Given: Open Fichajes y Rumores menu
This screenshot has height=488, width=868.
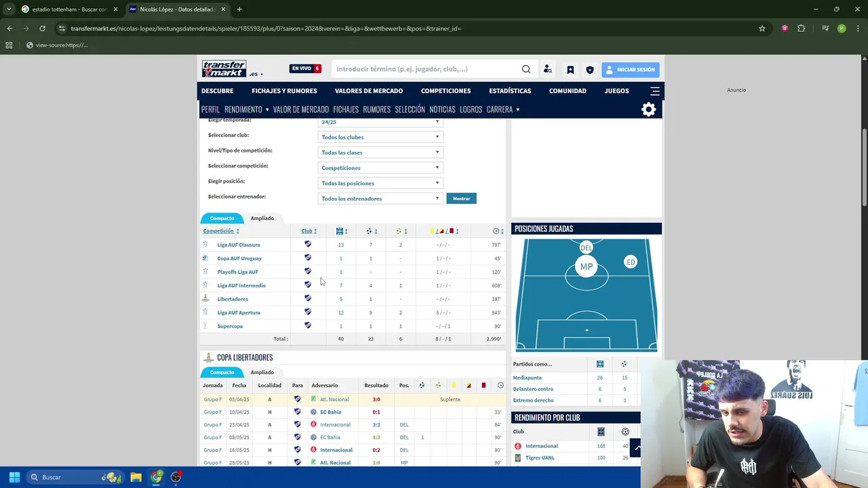Looking at the screenshot, I should point(284,91).
